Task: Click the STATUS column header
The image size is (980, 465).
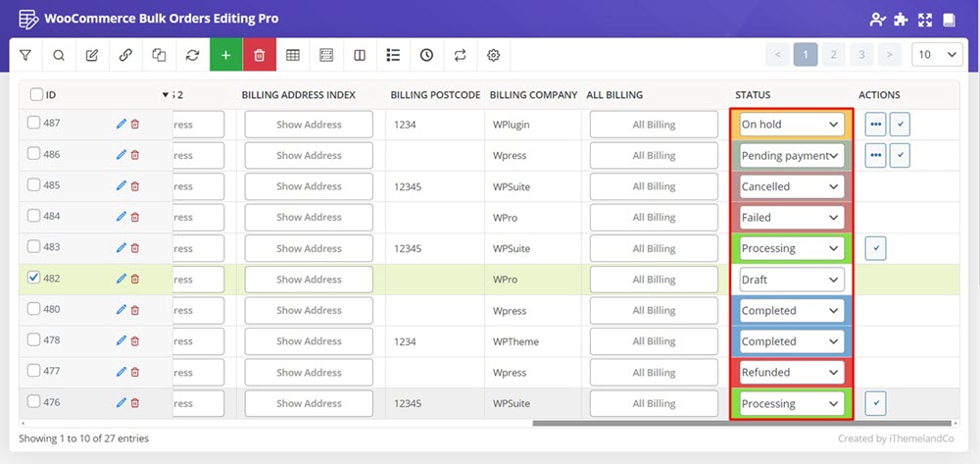Action: click(753, 95)
